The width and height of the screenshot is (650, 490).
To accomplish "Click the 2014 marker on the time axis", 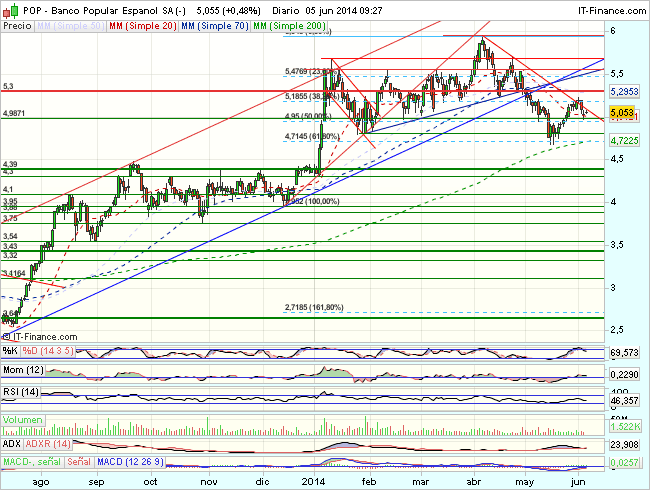I will click(316, 481).
